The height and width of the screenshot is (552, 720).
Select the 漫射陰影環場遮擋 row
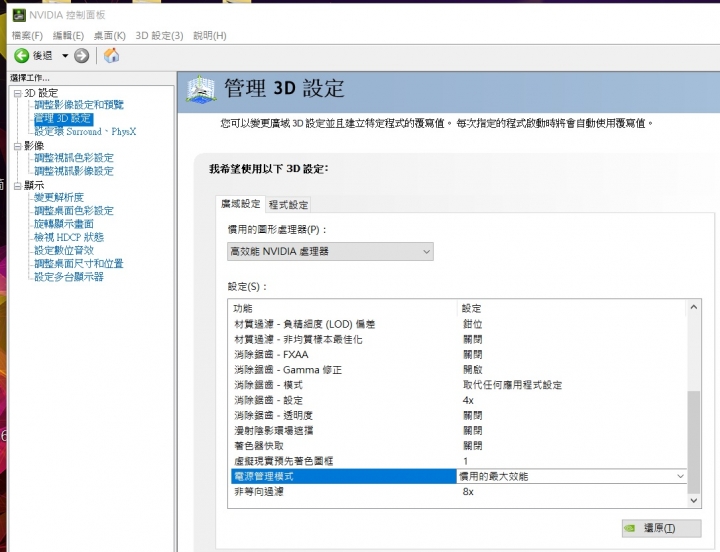click(x=458, y=431)
